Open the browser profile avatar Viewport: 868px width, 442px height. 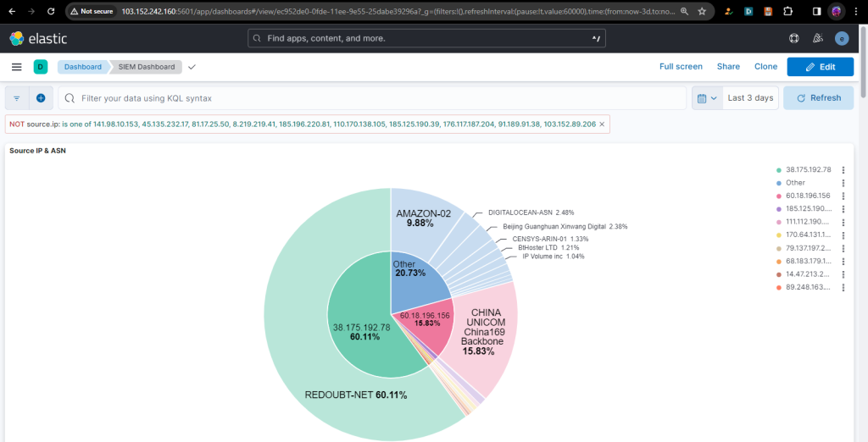(x=837, y=11)
